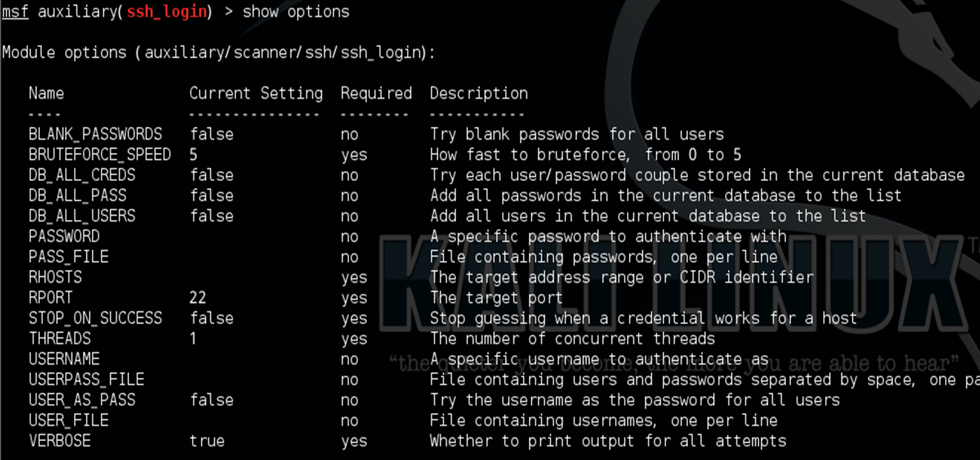Viewport: 980px width, 460px height.
Task: Click the 'Required' column header
Action: coord(376,93)
